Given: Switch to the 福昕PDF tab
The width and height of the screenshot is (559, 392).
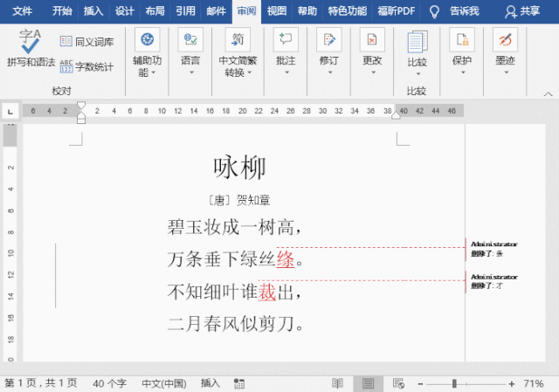Looking at the screenshot, I should (397, 11).
